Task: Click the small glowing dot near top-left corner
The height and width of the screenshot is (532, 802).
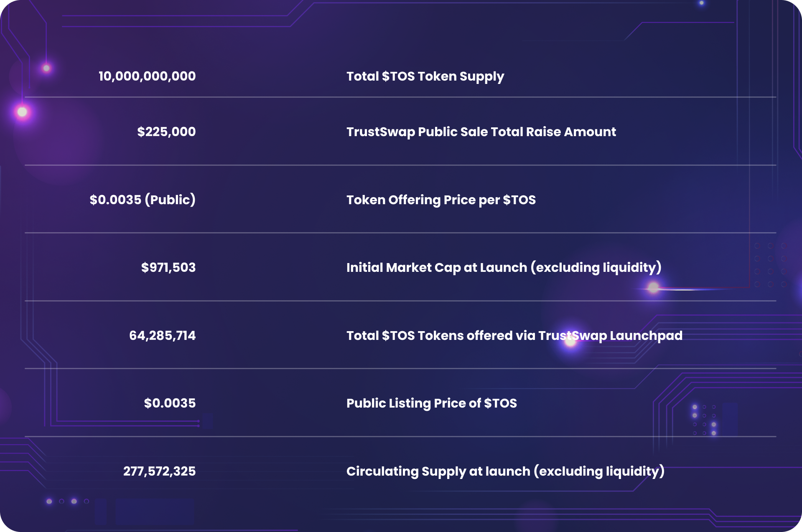Action: tap(46, 68)
